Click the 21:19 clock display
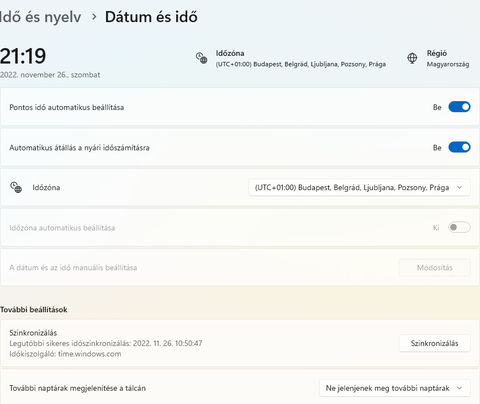Viewport: 480px width, 404px height. tap(23, 56)
